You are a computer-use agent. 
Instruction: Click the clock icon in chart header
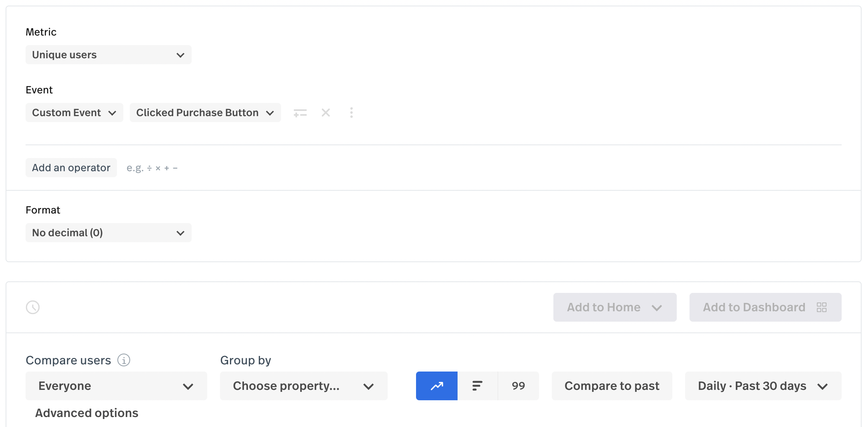pos(33,307)
